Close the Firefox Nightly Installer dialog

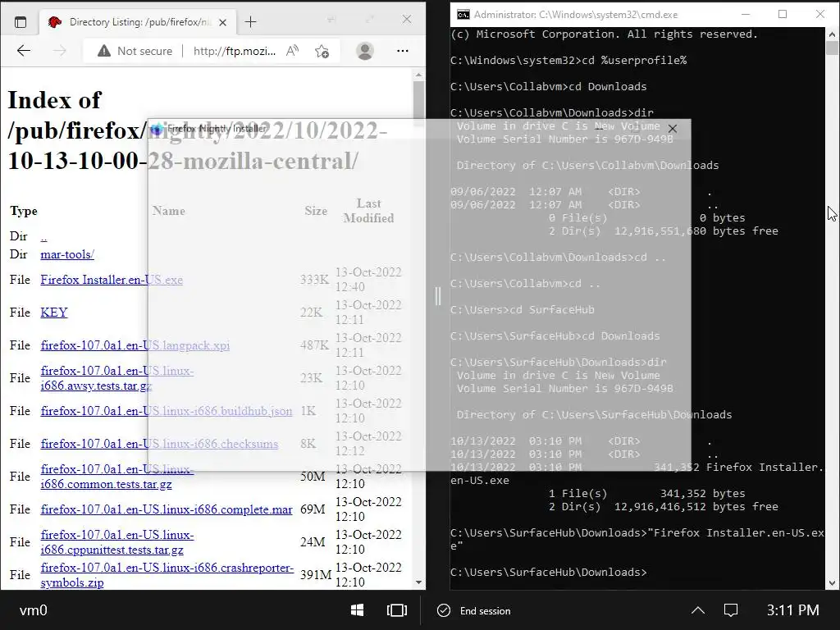point(673,129)
